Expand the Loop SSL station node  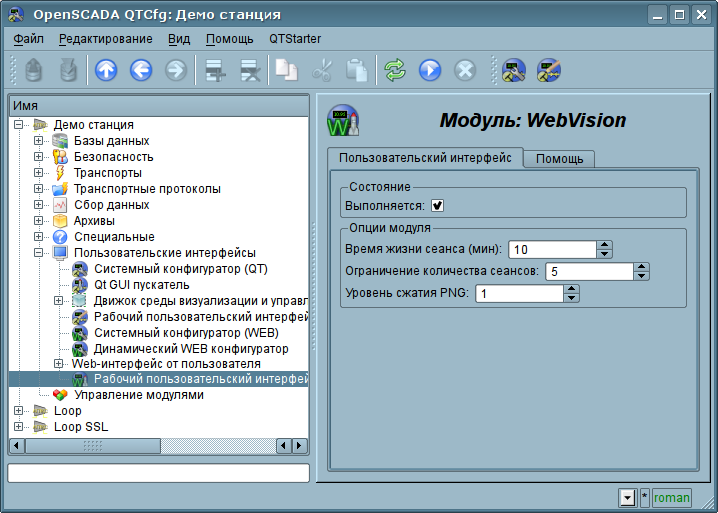[18, 426]
